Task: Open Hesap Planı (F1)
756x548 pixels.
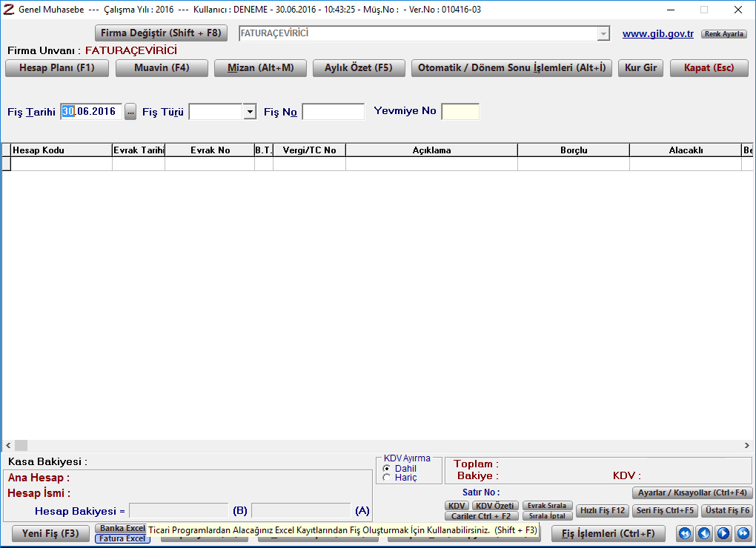Action: [x=57, y=68]
